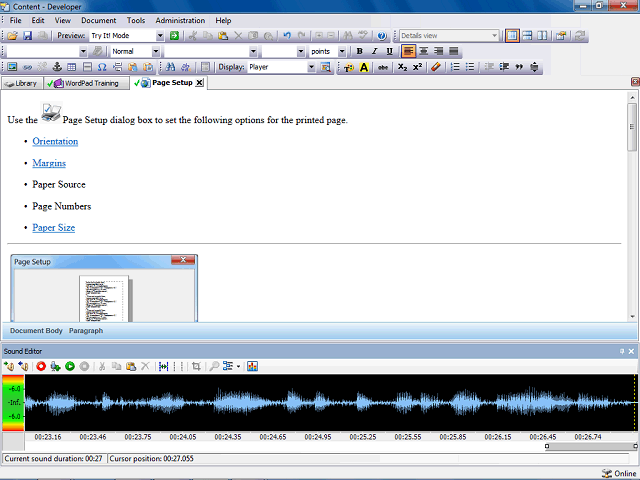Open the first style dropdown in the formatting row

coord(83,51)
